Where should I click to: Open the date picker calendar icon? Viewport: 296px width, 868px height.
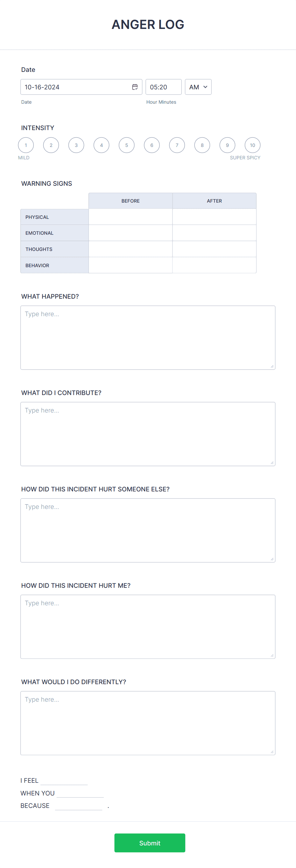(135, 87)
